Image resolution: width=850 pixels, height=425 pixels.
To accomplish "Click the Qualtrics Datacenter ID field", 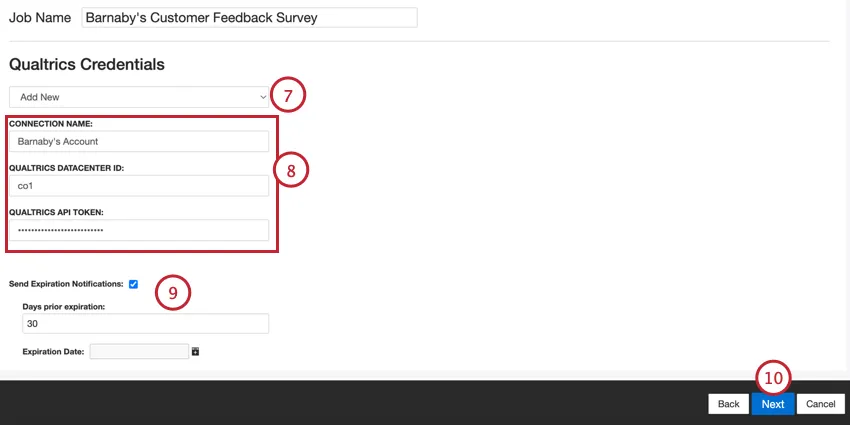I will (139, 186).
